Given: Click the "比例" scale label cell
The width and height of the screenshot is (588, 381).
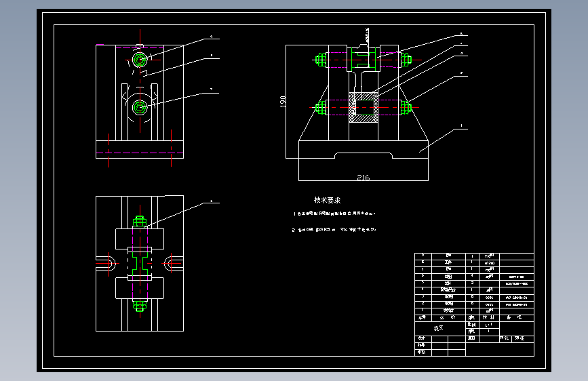Looking at the screenshot, I should click(x=472, y=325).
